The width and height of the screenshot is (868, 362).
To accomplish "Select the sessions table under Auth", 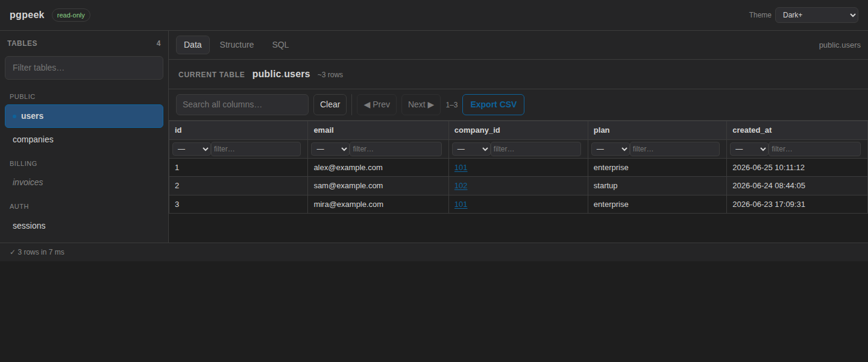I will coord(84,226).
